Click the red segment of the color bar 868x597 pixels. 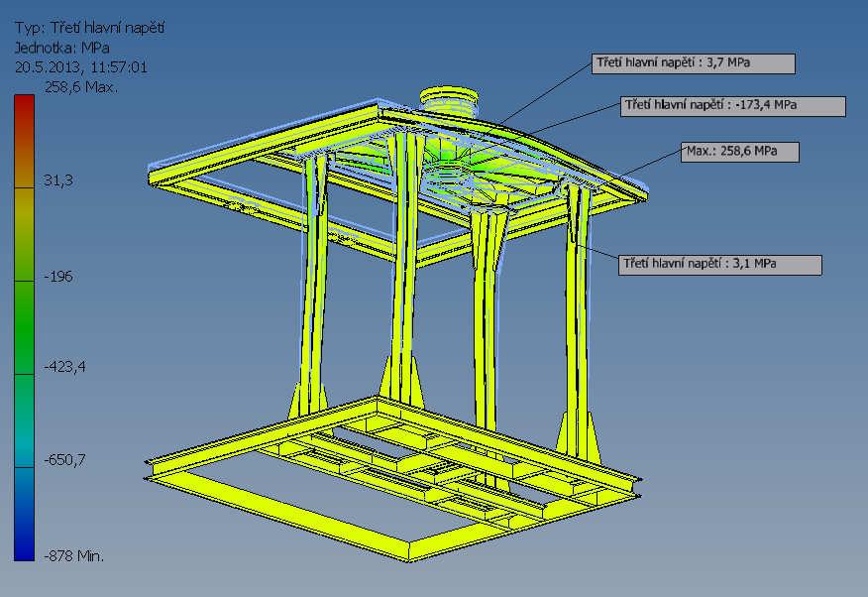click(x=25, y=141)
